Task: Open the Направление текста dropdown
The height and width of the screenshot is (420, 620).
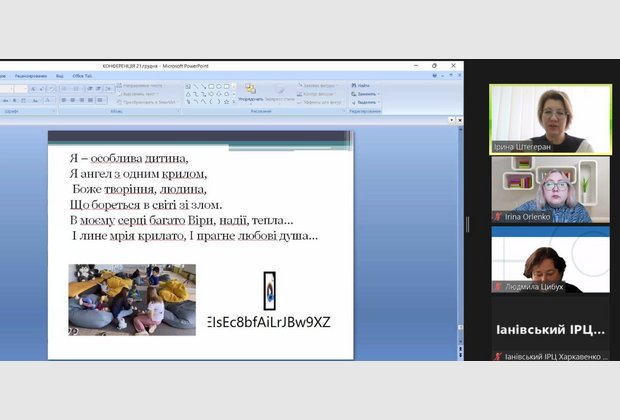Action: coord(141,85)
